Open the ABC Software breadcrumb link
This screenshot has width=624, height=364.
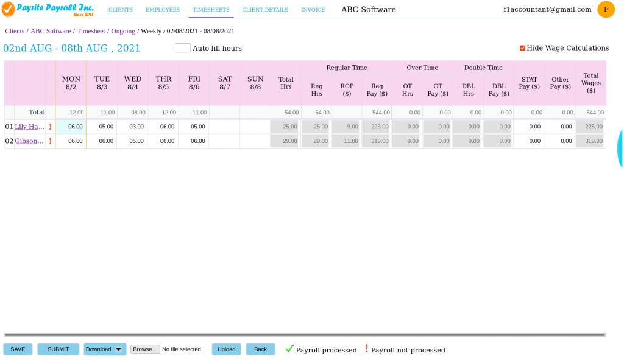pos(50,31)
